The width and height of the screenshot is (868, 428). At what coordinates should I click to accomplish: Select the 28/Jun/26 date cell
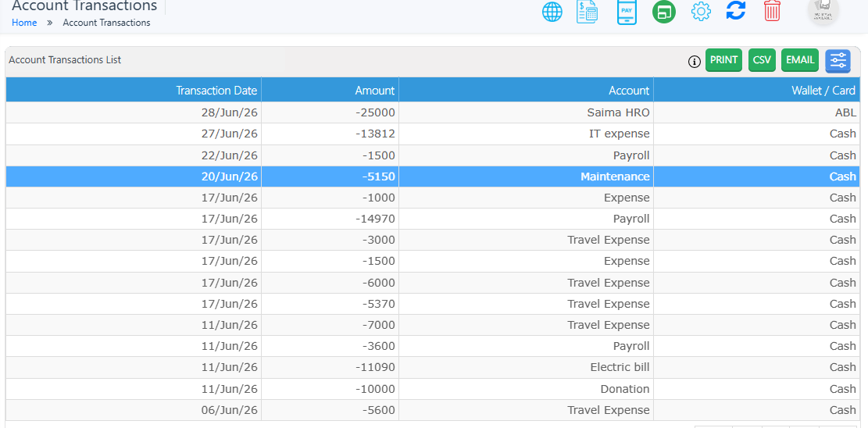tap(134, 113)
